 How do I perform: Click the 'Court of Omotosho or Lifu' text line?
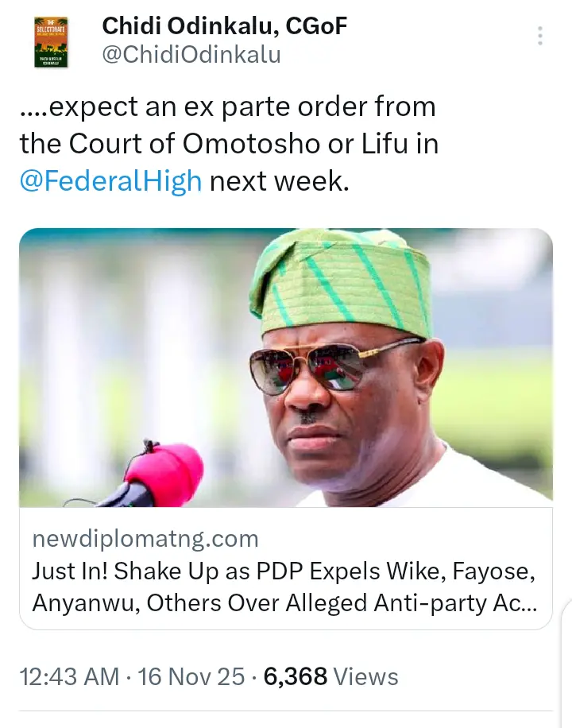[230, 144]
